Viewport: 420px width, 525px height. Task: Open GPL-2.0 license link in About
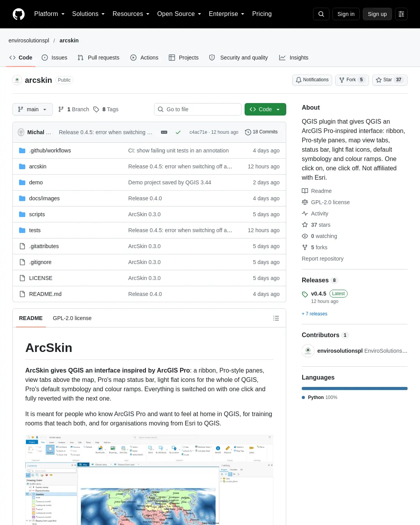[326, 202]
